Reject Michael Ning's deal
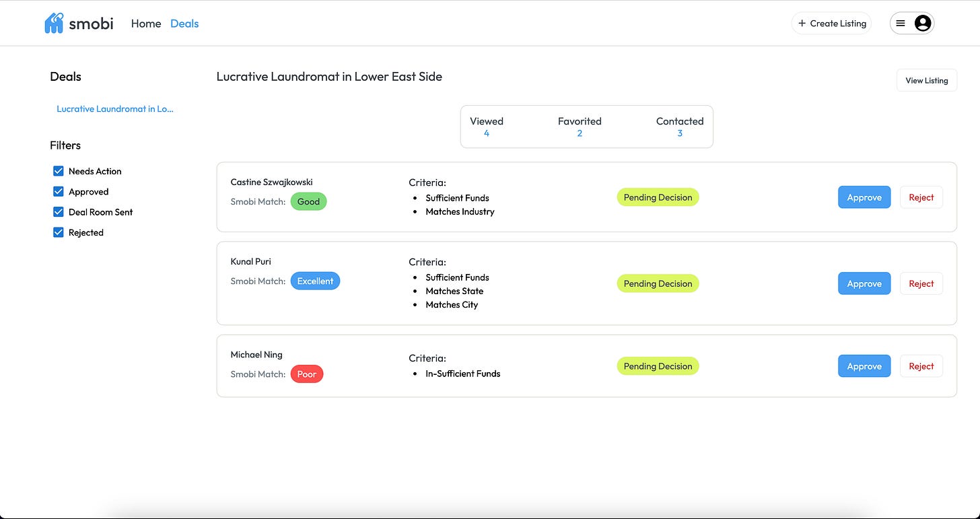 point(921,366)
